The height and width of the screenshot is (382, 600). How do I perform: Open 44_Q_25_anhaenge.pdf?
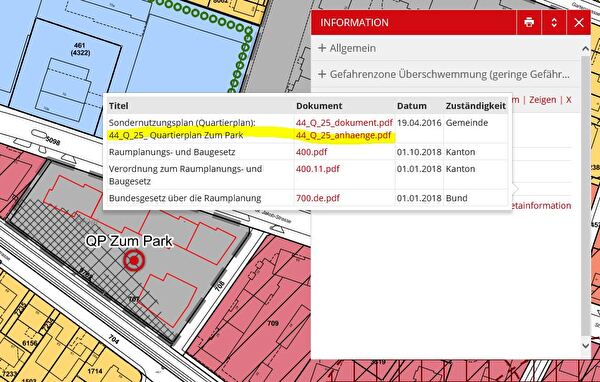(343, 135)
